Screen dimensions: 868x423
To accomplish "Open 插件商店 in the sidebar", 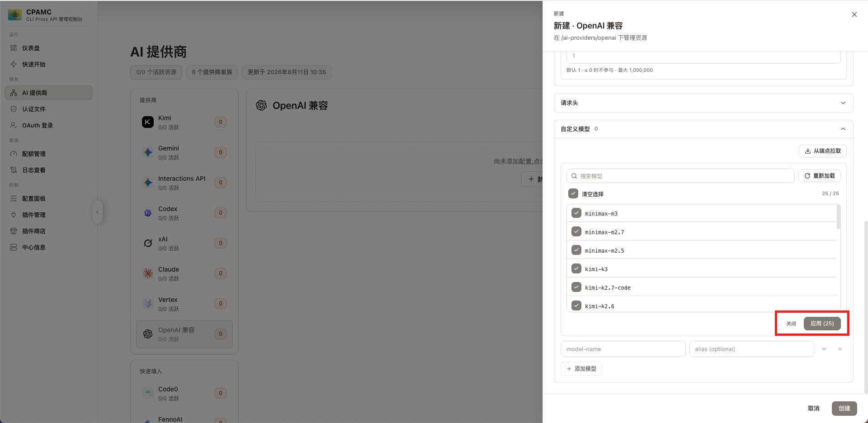I will [x=48, y=231].
